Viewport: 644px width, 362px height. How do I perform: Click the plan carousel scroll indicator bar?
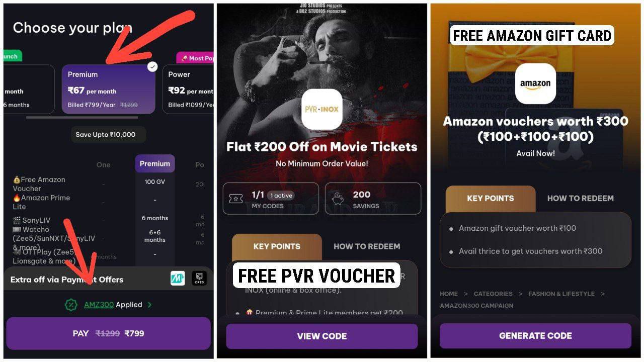[82, 118]
